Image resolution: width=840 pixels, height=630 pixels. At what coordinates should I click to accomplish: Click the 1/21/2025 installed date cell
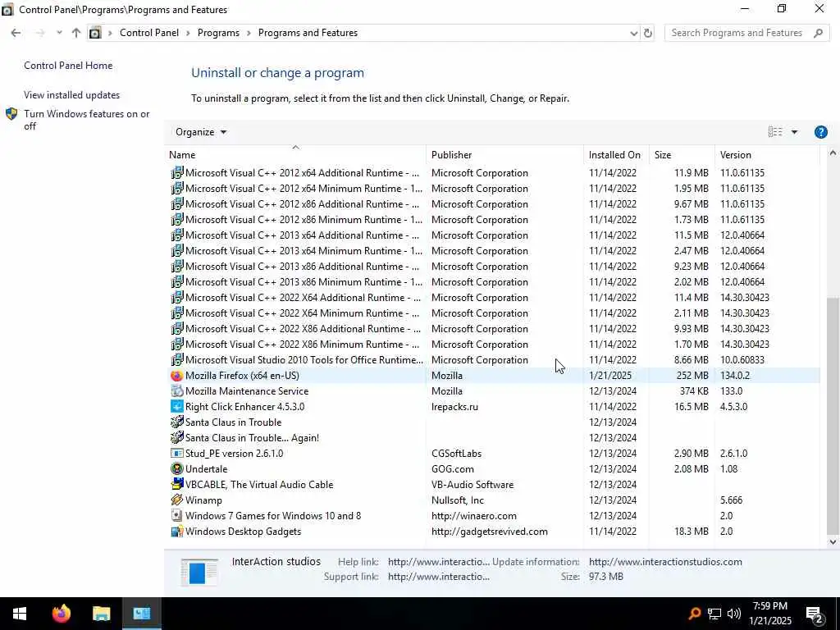(x=610, y=376)
